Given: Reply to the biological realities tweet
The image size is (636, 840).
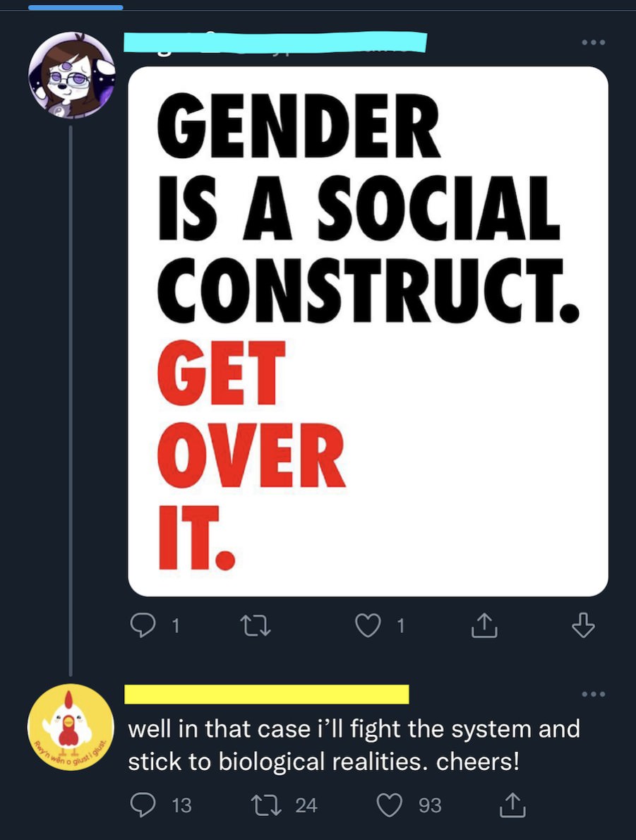Looking at the screenshot, I should [x=143, y=805].
